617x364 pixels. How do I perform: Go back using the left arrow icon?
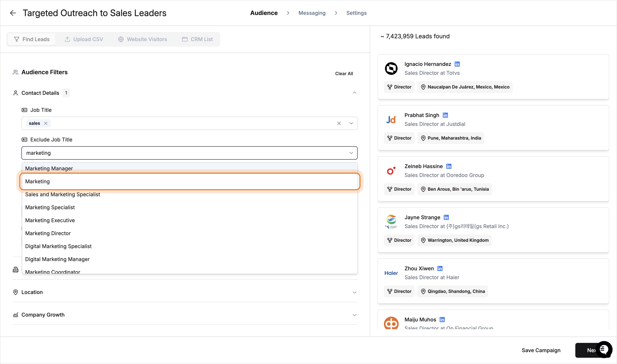pyautogui.click(x=13, y=13)
